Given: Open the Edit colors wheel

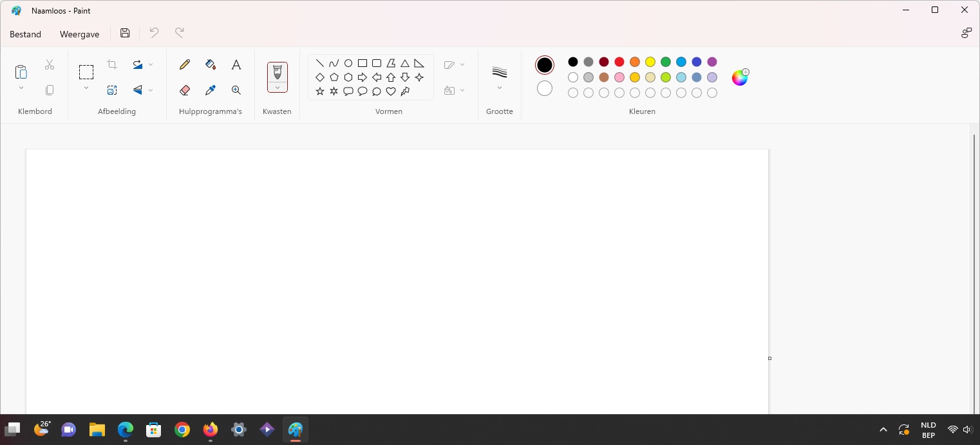Looking at the screenshot, I should 740,77.
